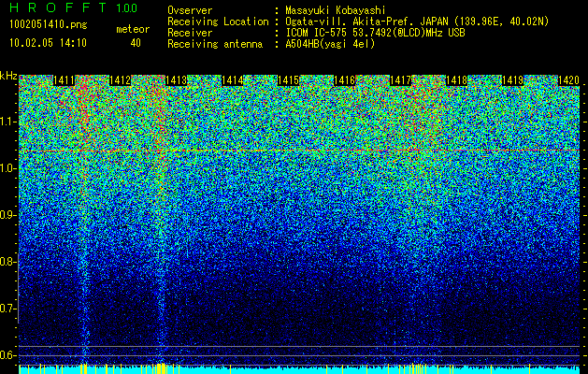The height and width of the screenshot is (374, 588).
Task: Click the 0.6 frequency axis label
Action: pos(7,355)
